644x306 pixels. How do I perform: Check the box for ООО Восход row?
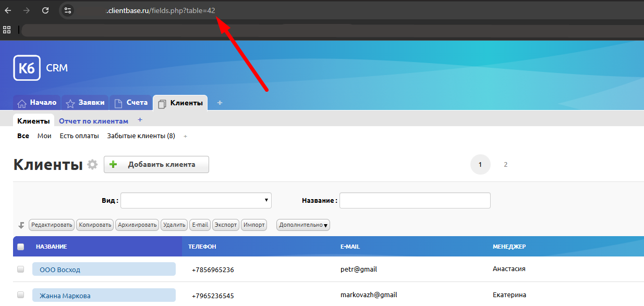[21, 270]
